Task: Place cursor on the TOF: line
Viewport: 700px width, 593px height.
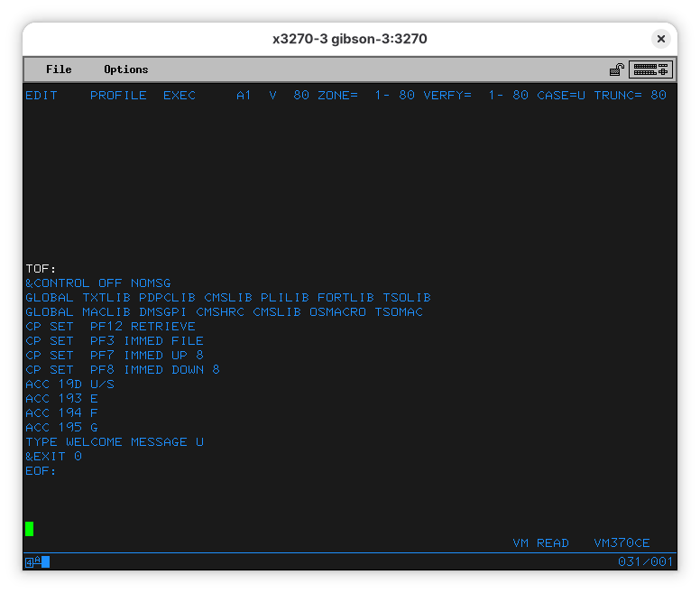Action: pos(41,269)
